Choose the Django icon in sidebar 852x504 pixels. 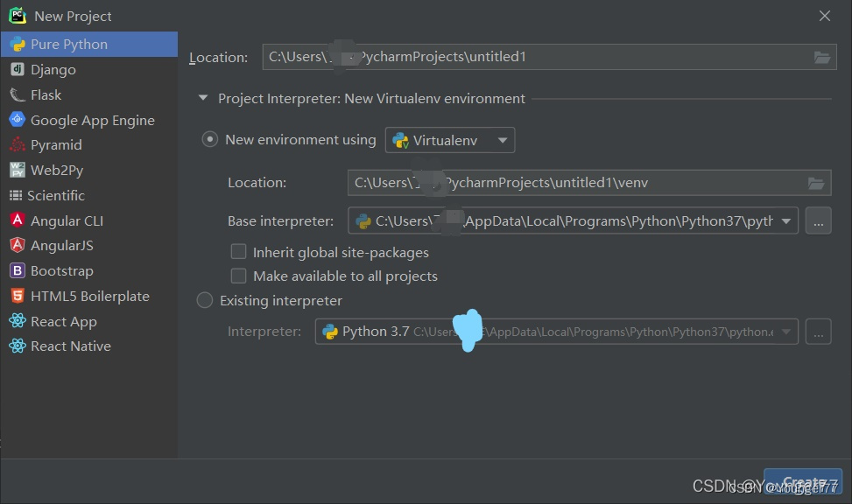click(x=18, y=69)
